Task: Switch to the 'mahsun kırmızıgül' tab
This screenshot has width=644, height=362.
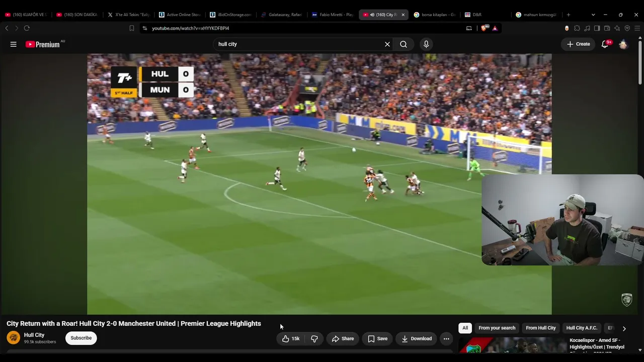Action: (537, 15)
